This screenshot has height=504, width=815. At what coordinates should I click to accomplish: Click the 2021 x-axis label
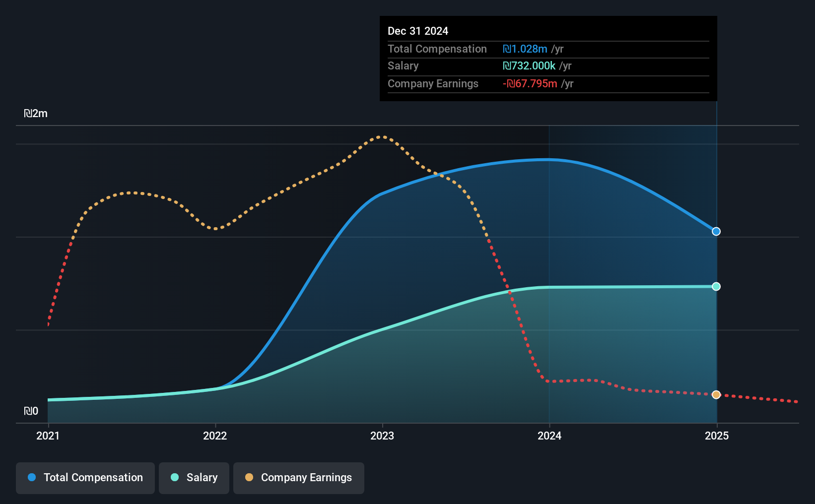48,436
